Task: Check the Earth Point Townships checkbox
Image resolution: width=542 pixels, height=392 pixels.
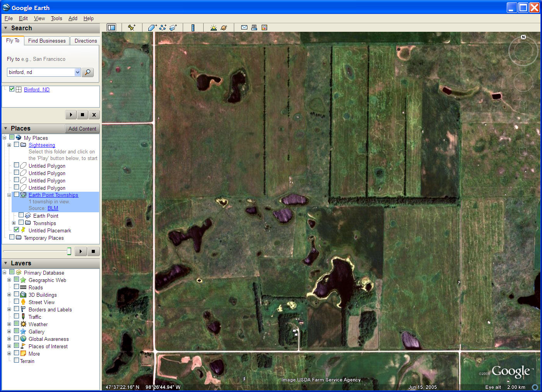Action: click(16, 194)
